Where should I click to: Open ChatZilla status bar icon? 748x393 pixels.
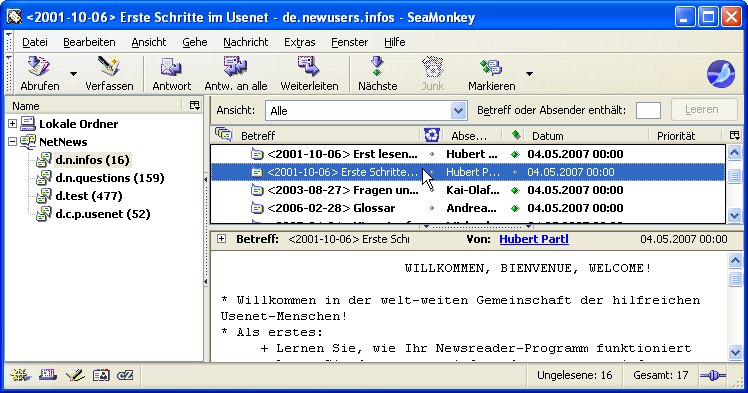[125, 375]
